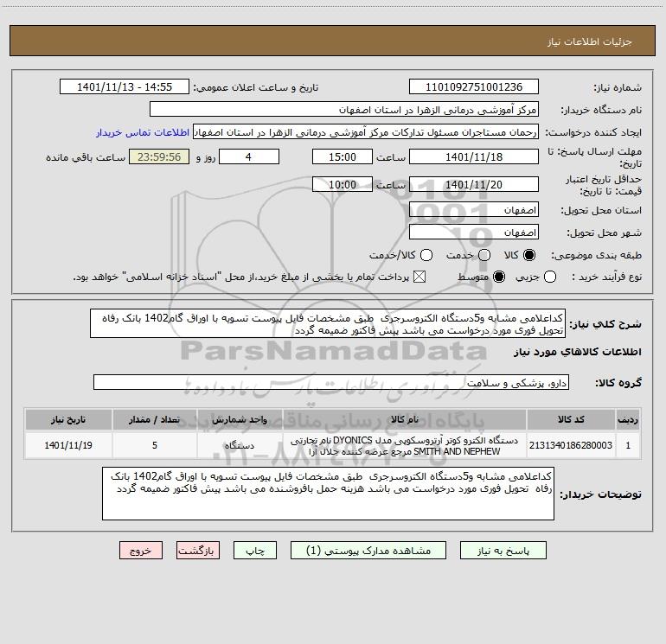Image resolution: width=666 pixels, height=644 pixels.
Task: Click the نام کالا column header
Action: point(405,419)
